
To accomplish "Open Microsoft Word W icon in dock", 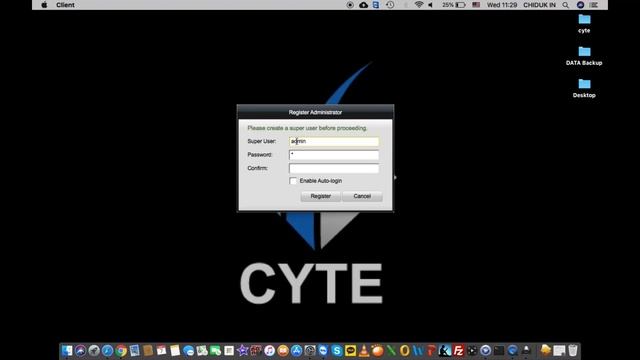I will coord(418,350).
